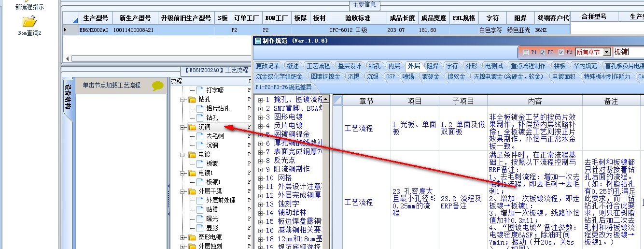Toggle the P1 checkbox

[x=526, y=52]
